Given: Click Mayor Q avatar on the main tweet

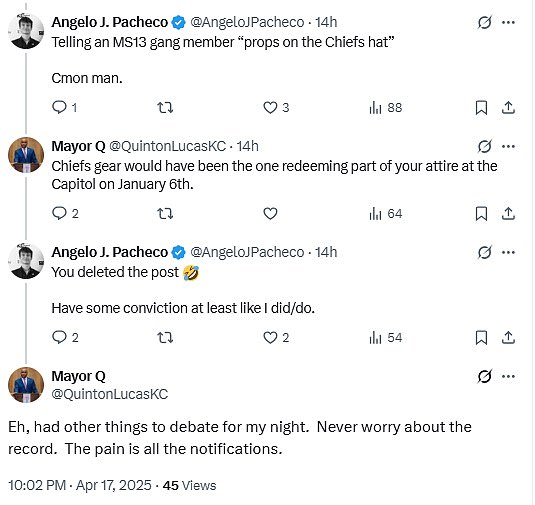Looking at the screenshot, I should tap(26, 385).
